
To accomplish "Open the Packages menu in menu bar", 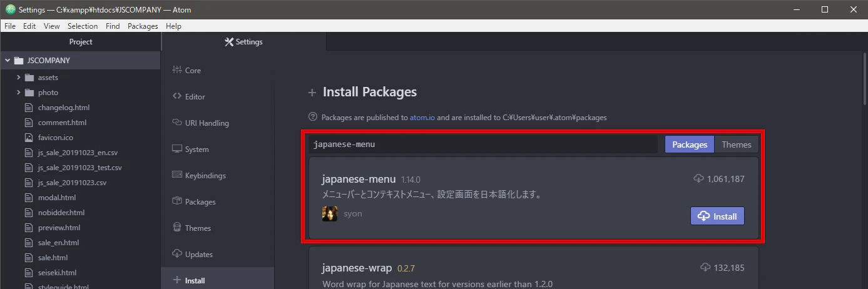I will pyautogui.click(x=143, y=26).
